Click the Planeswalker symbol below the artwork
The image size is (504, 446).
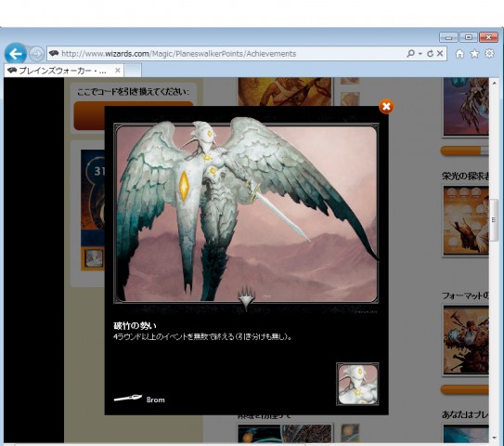pos(247,297)
